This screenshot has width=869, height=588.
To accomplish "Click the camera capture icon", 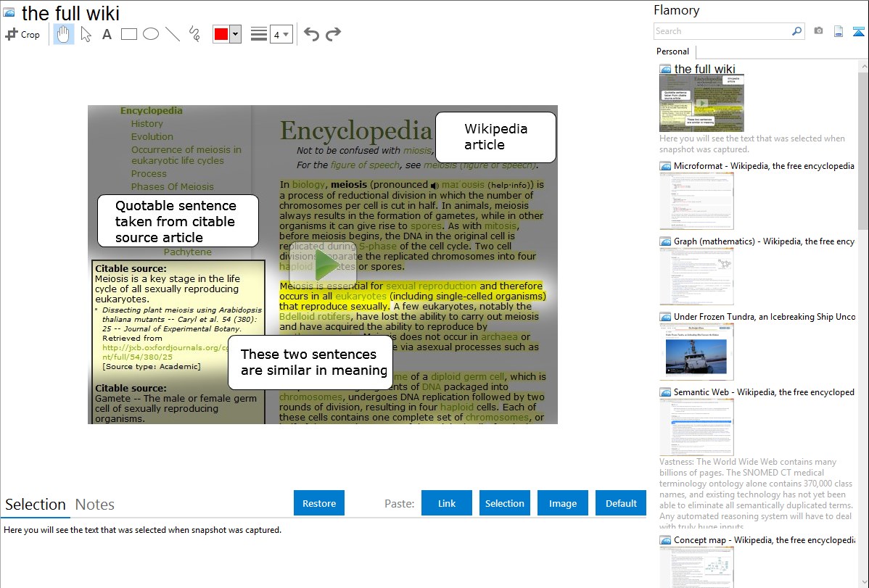I will tap(818, 31).
